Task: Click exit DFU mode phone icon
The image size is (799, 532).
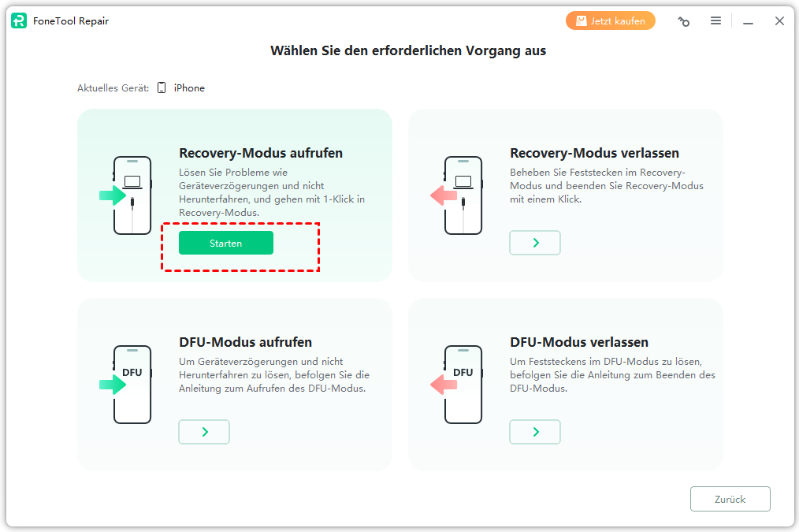Action: [x=456, y=385]
